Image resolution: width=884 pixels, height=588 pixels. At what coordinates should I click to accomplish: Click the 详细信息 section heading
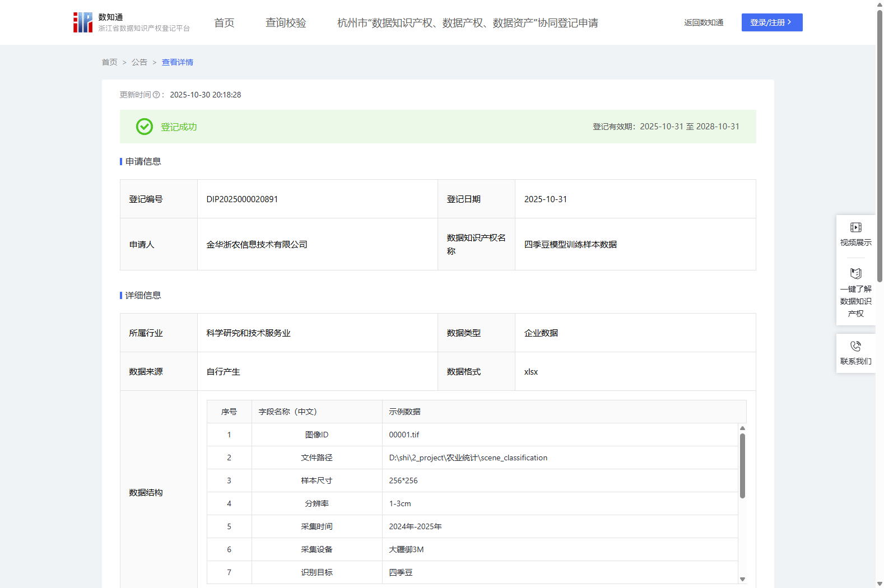pos(143,295)
